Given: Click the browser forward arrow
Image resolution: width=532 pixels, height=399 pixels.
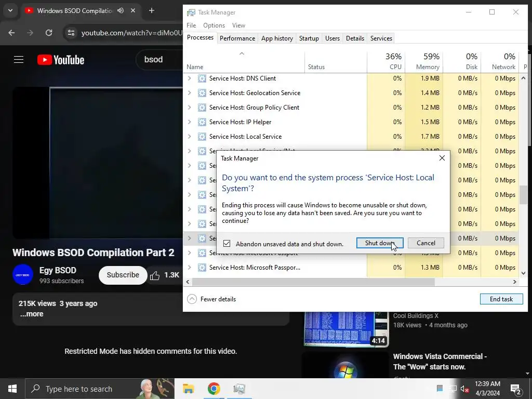Looking at the screenshot, I should pyautogui.click(x=30, y=33).
